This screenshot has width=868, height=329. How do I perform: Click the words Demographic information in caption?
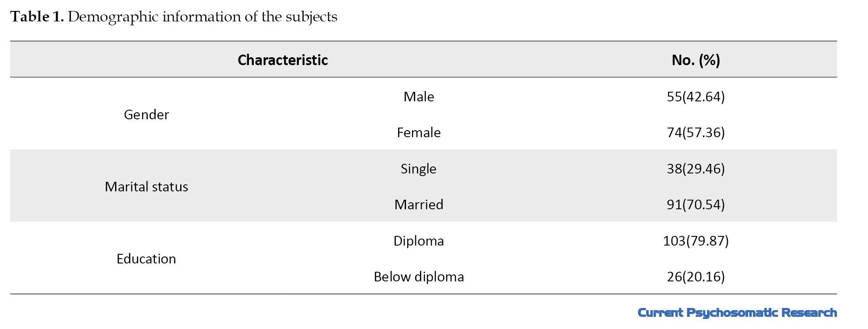[154, 17]
